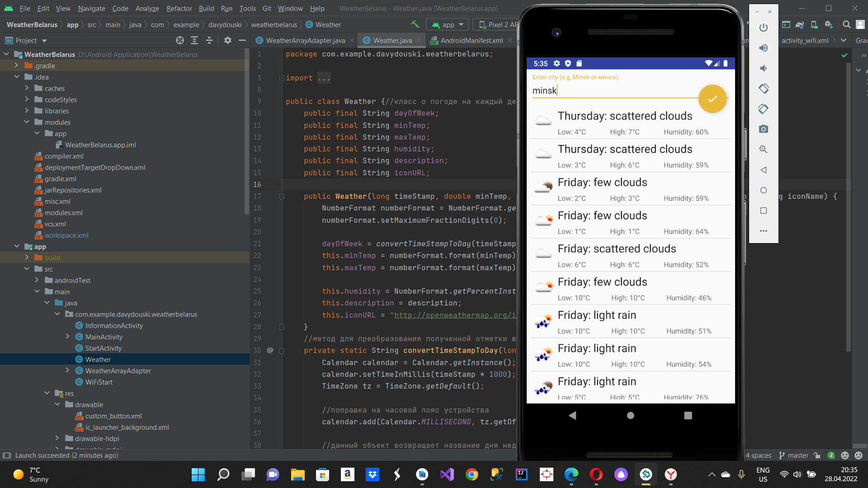Open File Explorer from taskbar

coord(297,474)
